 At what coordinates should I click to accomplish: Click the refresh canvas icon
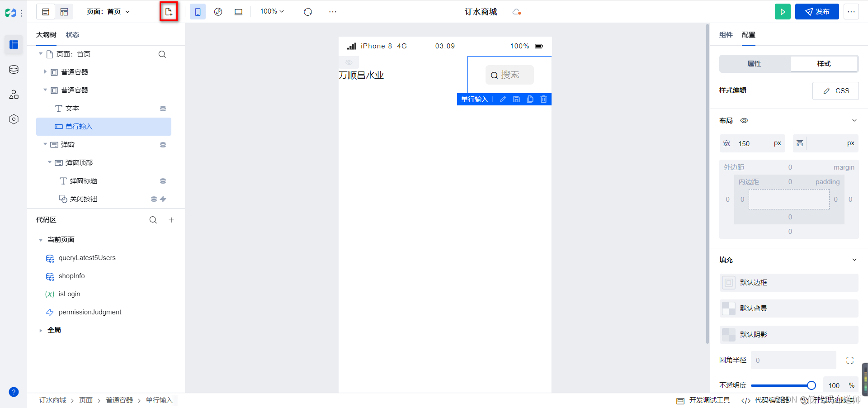point(308,12)
